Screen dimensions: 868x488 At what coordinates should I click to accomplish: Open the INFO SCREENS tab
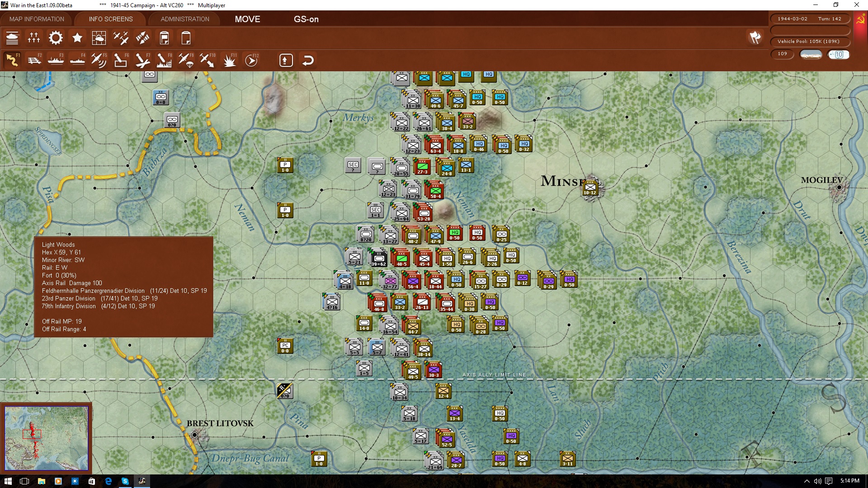point(110,19)
